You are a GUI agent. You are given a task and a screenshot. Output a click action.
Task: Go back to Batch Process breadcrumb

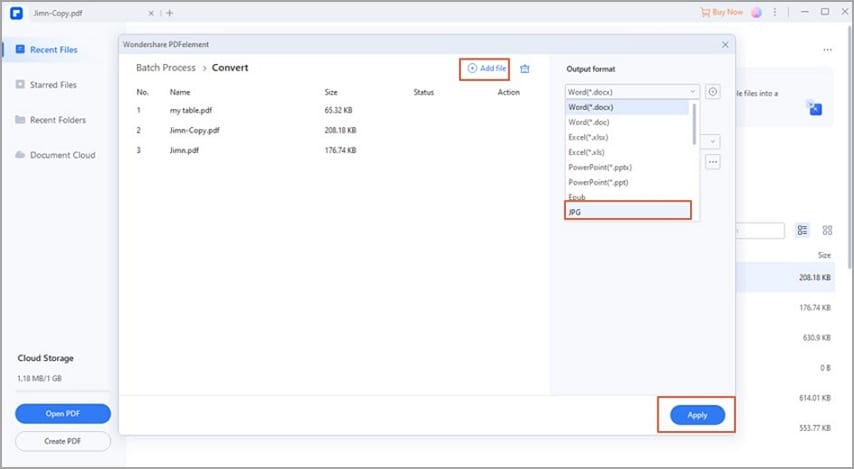click(x=166, y=68)
